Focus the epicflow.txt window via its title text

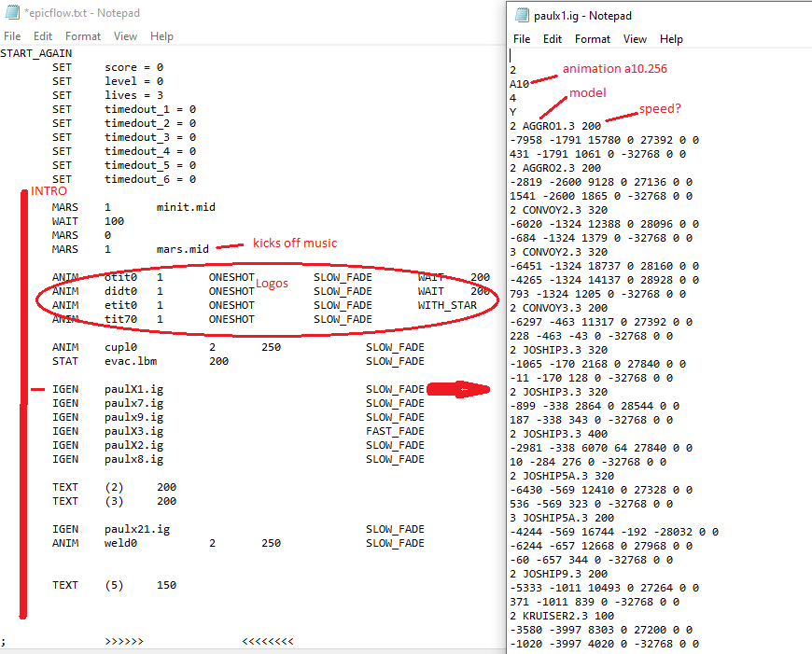click(x=82, y=12)
